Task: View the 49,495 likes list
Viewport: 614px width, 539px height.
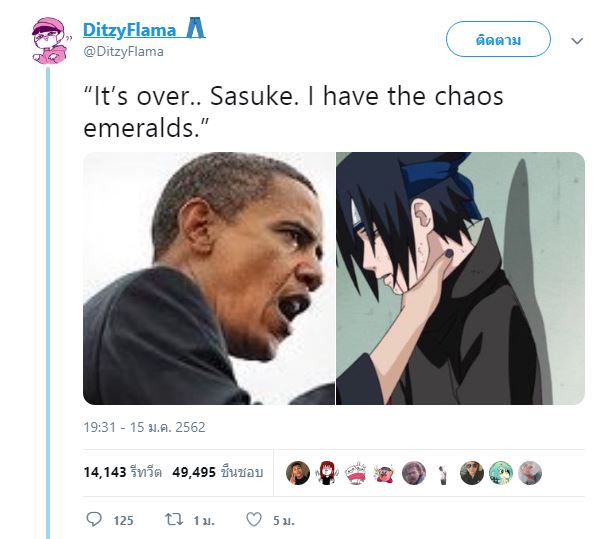Action: click(218, 472)
